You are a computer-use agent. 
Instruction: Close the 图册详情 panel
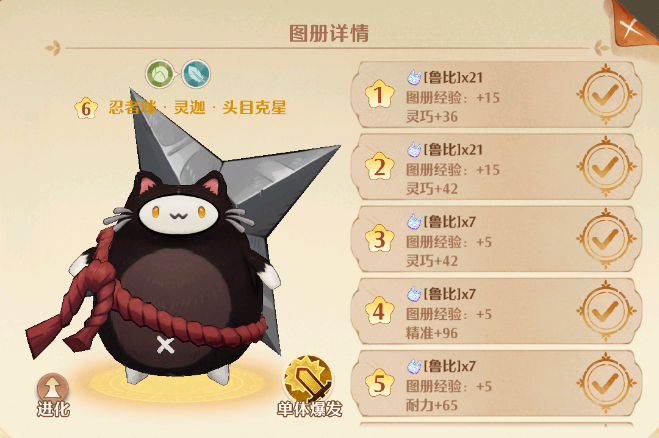coord(631,25)
